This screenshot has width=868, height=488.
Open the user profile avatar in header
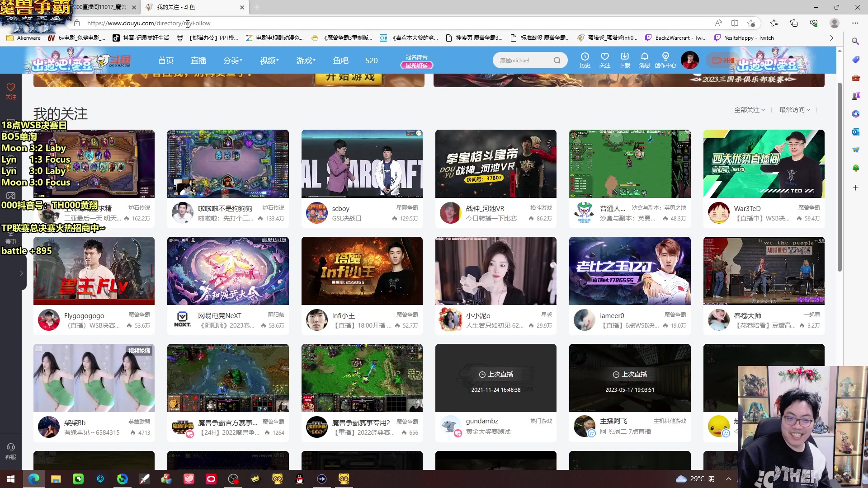690,60
